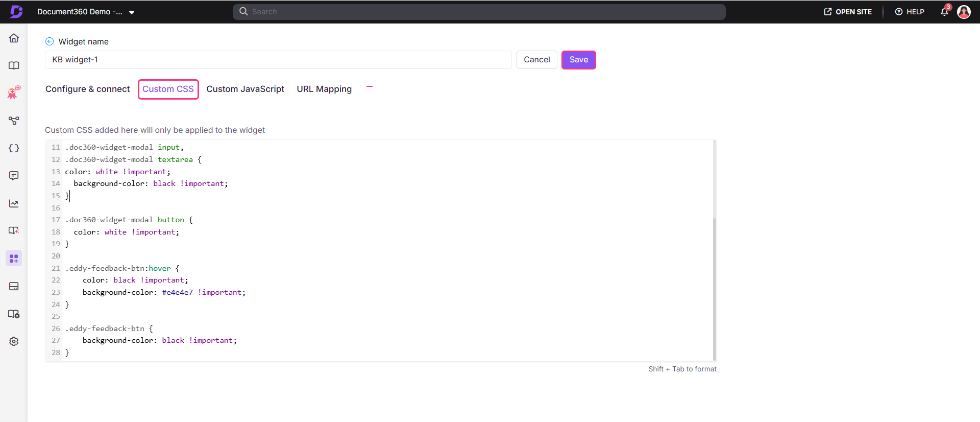980x422 pixels.
Task: Switch to Custom JavaScript tab
Action: [x=245, y=89]
